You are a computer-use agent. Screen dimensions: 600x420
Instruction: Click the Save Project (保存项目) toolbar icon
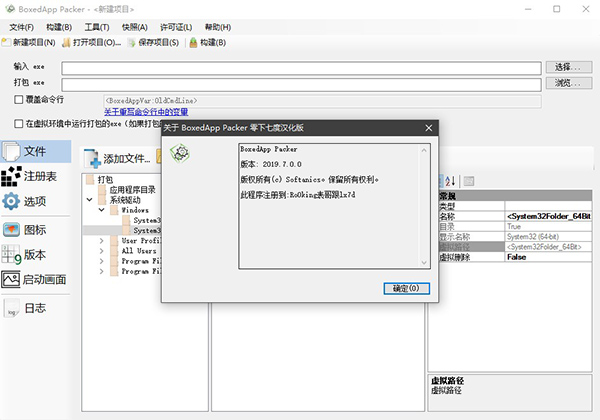132,42
